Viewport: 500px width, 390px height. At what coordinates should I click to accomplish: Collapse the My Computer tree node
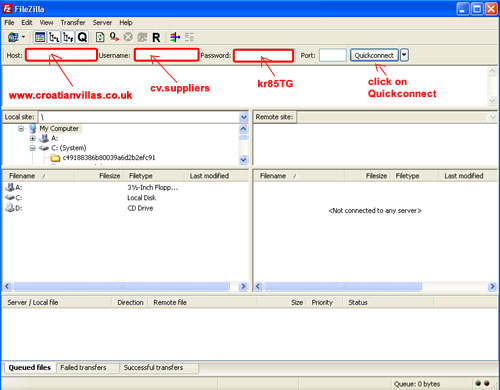[21, 128]
